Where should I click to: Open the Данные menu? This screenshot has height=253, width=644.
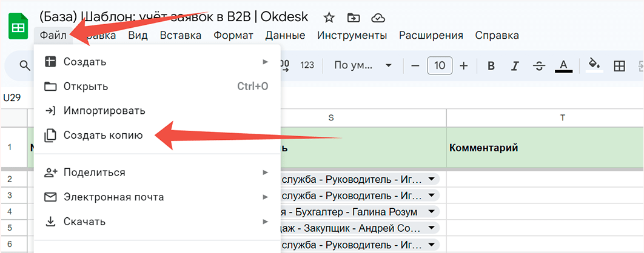(285, 35)
